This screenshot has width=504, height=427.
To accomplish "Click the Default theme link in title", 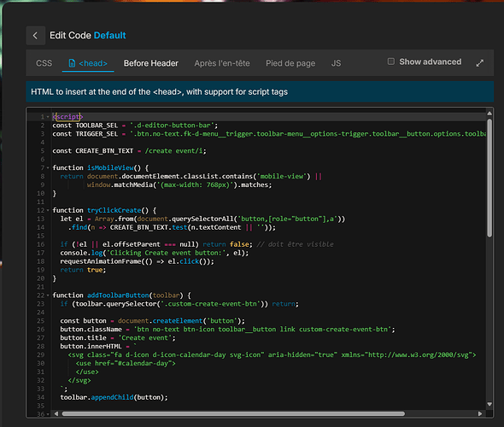I will point(109,35).
